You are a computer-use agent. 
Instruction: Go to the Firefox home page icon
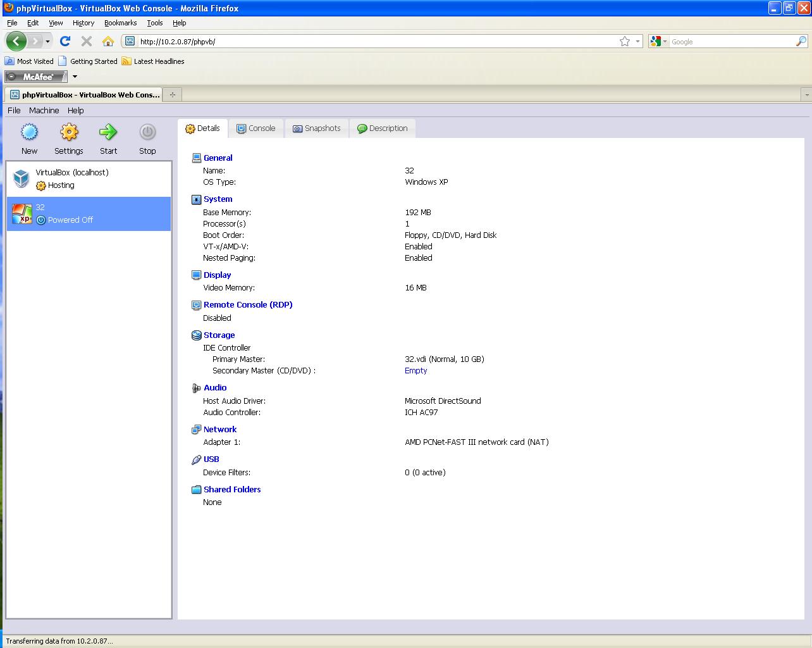pyautogui.click(x=108, y=41)
